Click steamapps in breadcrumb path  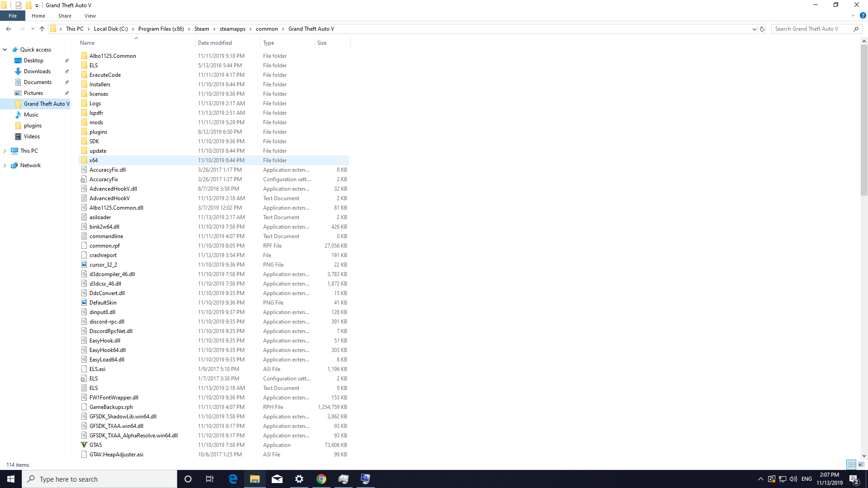(x=232, y=29)
